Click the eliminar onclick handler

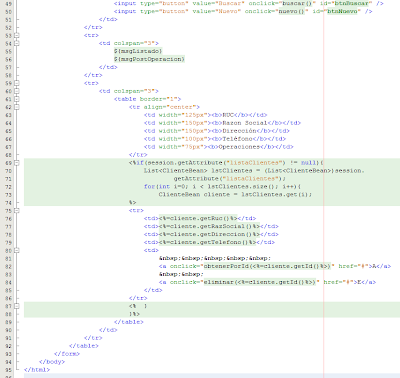260,282
